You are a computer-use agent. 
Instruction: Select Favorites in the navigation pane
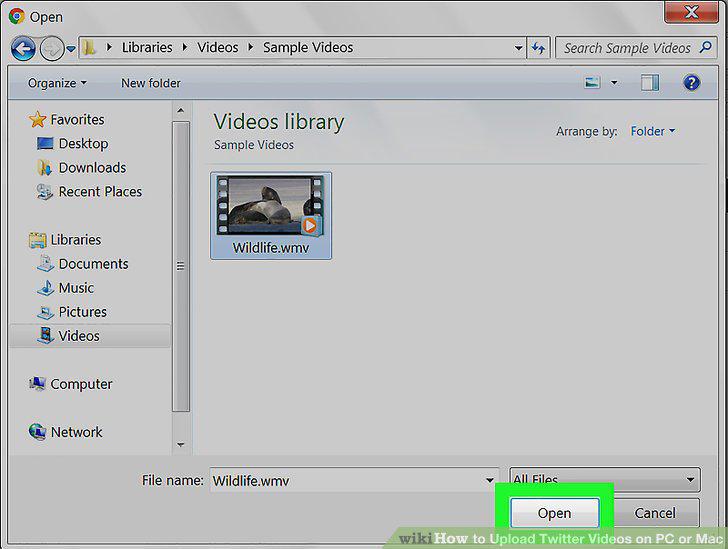coord(77,120)
